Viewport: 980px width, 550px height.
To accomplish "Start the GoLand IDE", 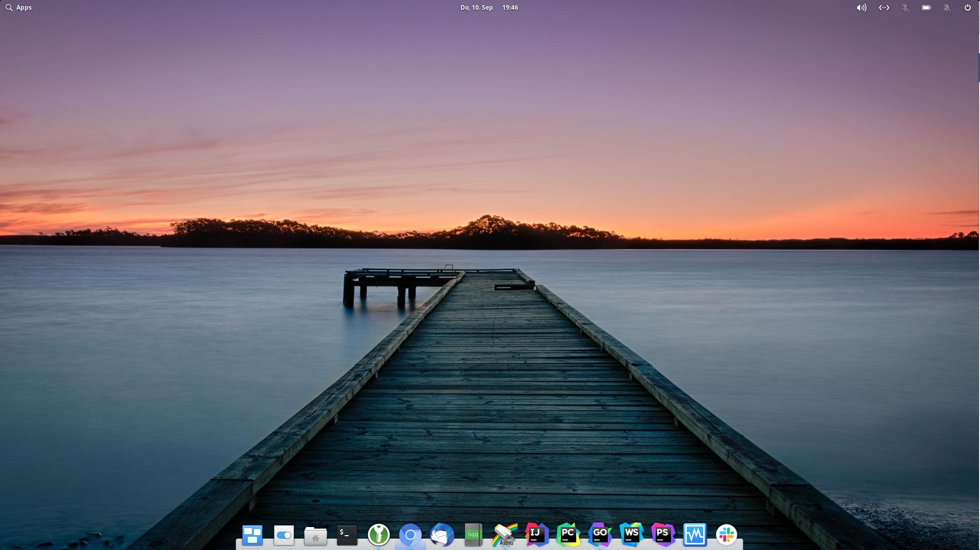I will [600, 534].
